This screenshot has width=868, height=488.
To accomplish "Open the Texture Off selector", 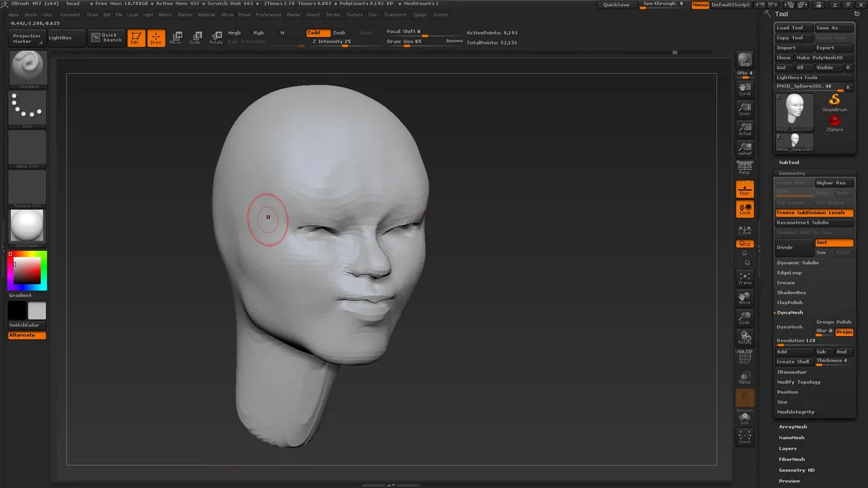I will tap(28, 189).
